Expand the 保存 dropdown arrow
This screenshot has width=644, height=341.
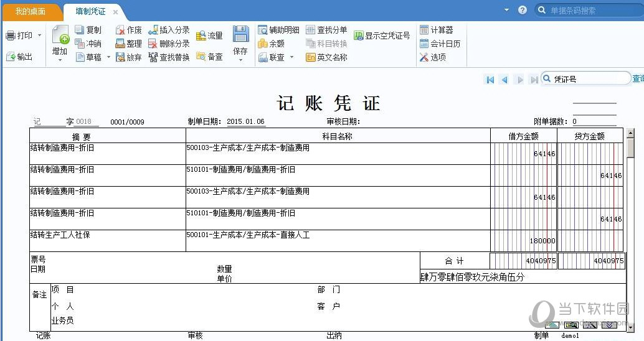coord(240,60)
